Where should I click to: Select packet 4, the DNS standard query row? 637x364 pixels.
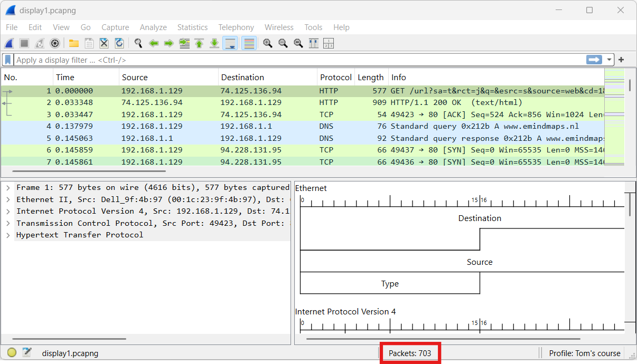302,126
